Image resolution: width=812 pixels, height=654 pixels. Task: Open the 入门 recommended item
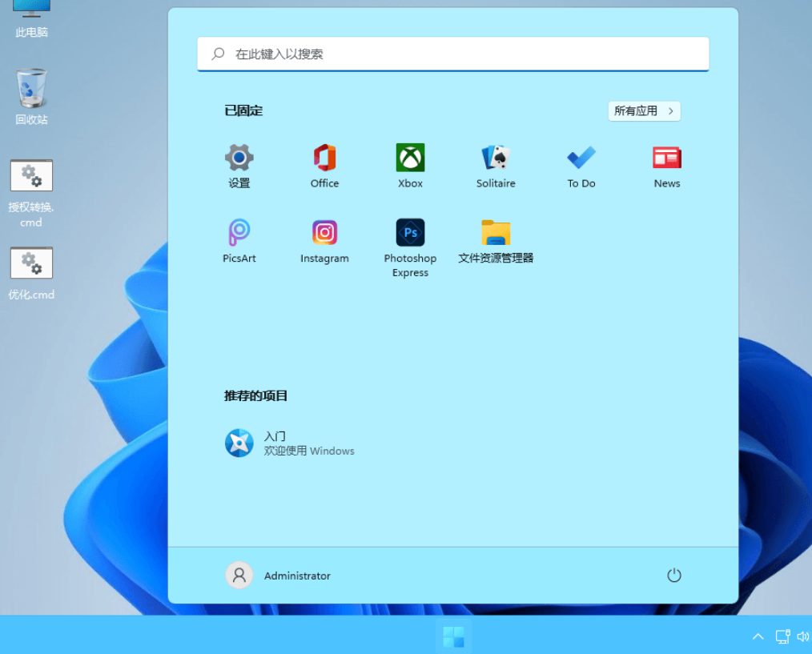coord(290,443)
